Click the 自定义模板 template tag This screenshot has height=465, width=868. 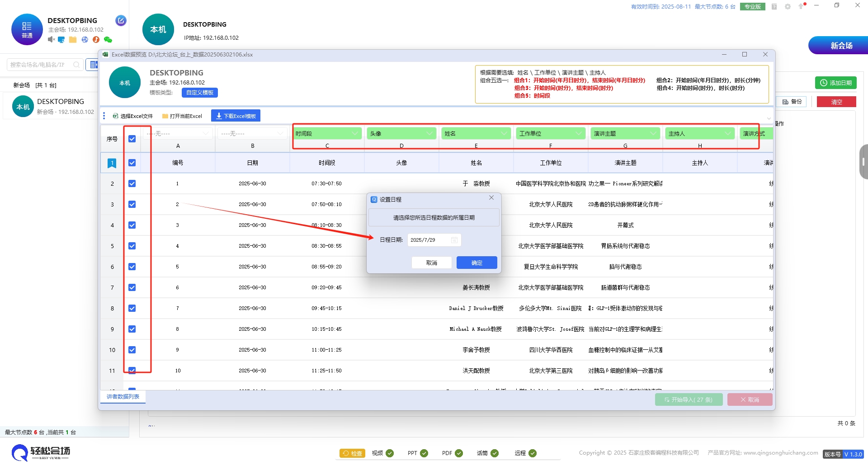click(200, 93)
